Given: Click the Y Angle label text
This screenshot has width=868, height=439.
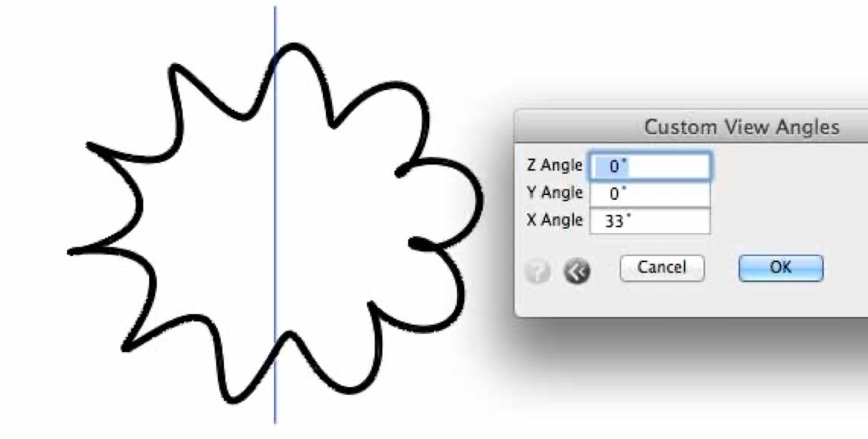Looking at the screenshot, I should coord(555,193).
